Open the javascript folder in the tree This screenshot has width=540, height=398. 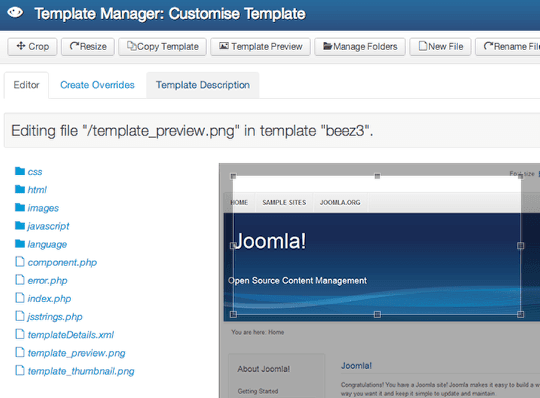pos(49,226)
